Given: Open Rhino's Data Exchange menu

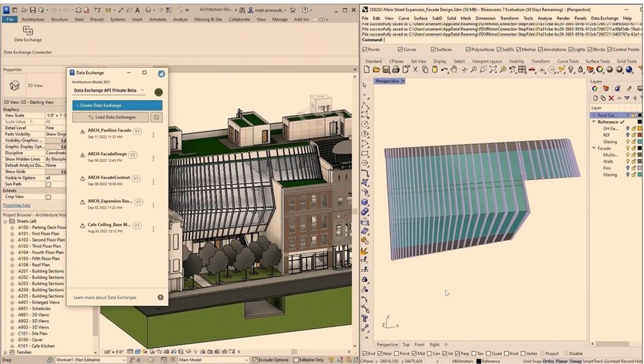Looking at the screenshot, I should [x=605, y=18].
